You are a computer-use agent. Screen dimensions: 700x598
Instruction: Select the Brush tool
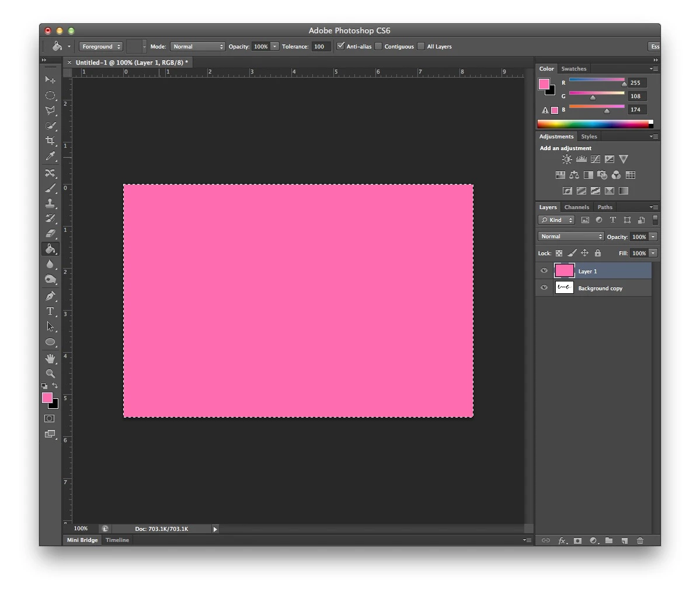click(50, 188)
